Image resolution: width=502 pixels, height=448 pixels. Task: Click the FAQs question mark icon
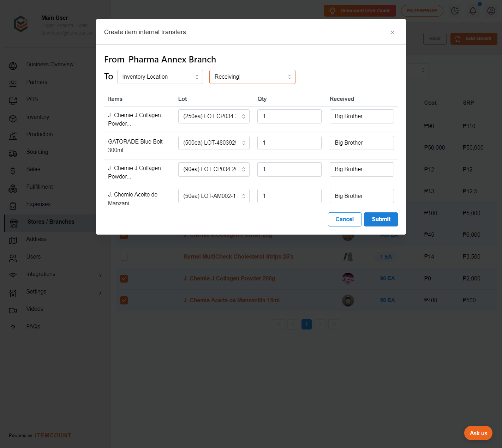13,328
